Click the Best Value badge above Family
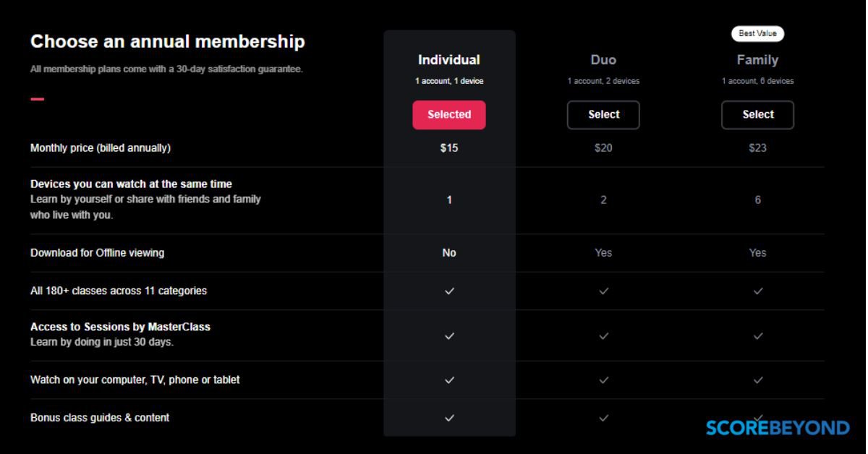The height and width of the screenshot is (454, 868). [757, 34]
